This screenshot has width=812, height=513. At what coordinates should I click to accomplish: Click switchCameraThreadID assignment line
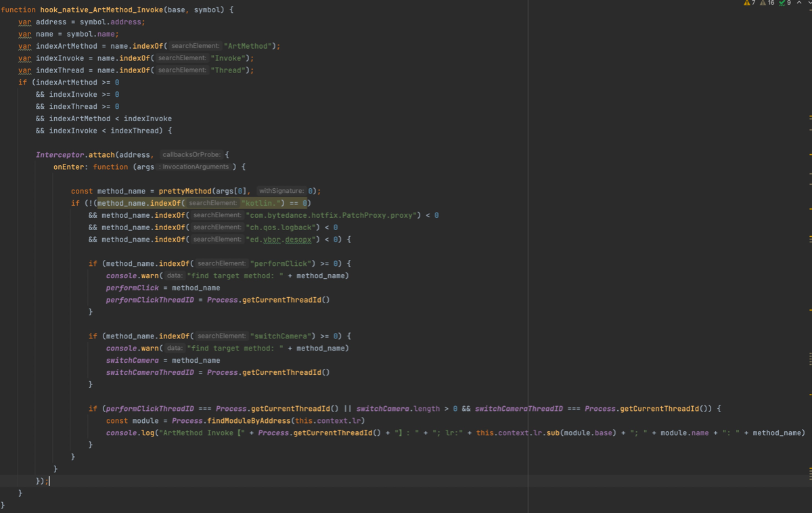218,373
